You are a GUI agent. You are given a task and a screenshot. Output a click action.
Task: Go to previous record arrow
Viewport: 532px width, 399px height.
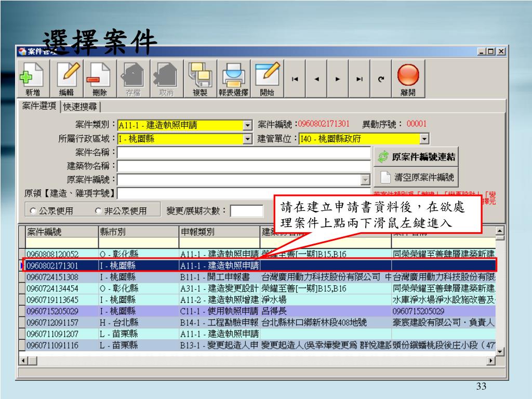(x=316, y=79)
